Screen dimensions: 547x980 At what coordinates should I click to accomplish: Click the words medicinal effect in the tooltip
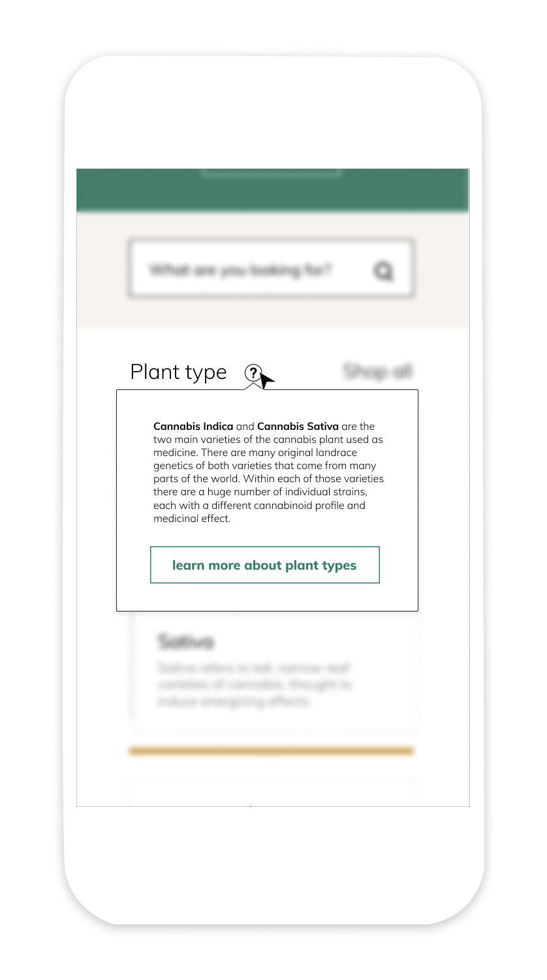click(x=191, y=519)
